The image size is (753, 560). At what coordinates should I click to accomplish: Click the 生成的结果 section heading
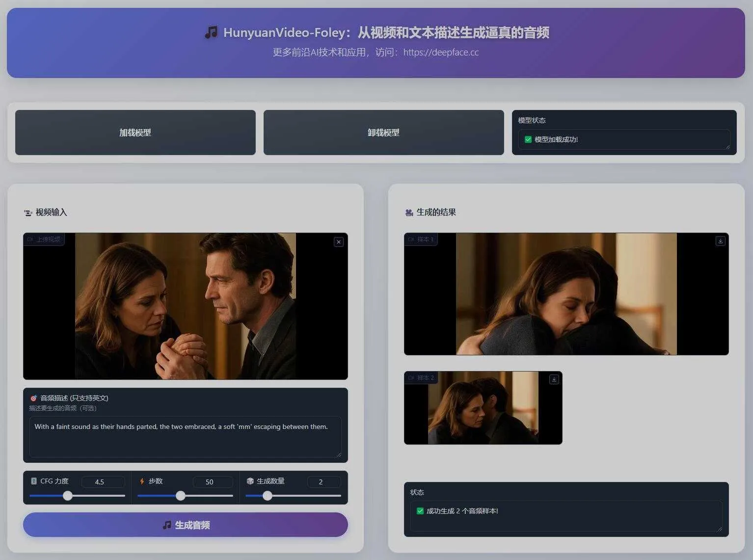tap(436, 212)
